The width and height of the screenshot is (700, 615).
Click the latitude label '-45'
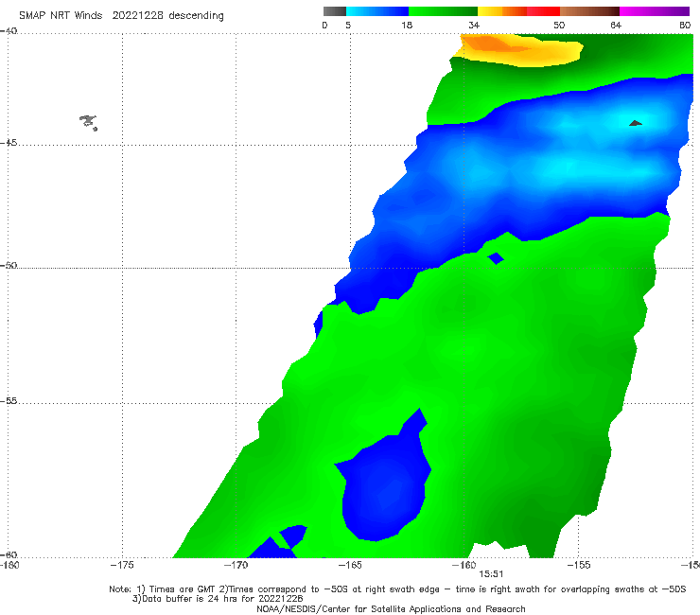[x=9, y=143]
